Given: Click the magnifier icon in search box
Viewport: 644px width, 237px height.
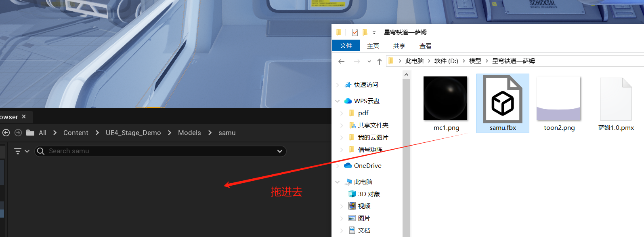Looking at the screenshot, I should click(x=41, y=151).
